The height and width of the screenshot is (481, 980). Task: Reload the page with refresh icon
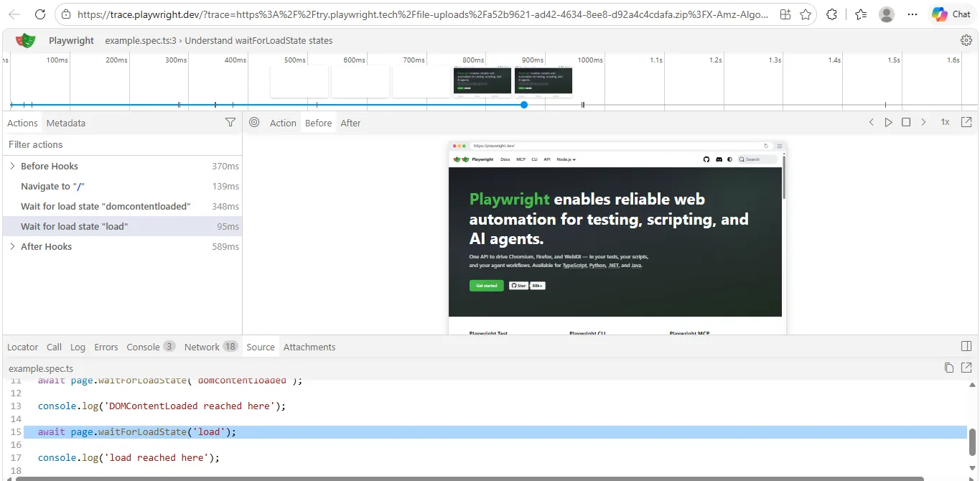tap(40, 14)
